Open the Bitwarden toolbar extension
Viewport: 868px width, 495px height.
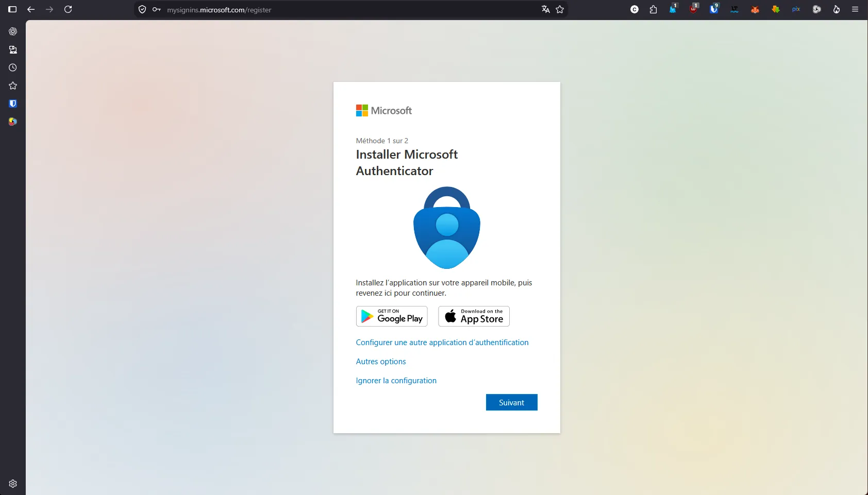[x=714, y=9]
